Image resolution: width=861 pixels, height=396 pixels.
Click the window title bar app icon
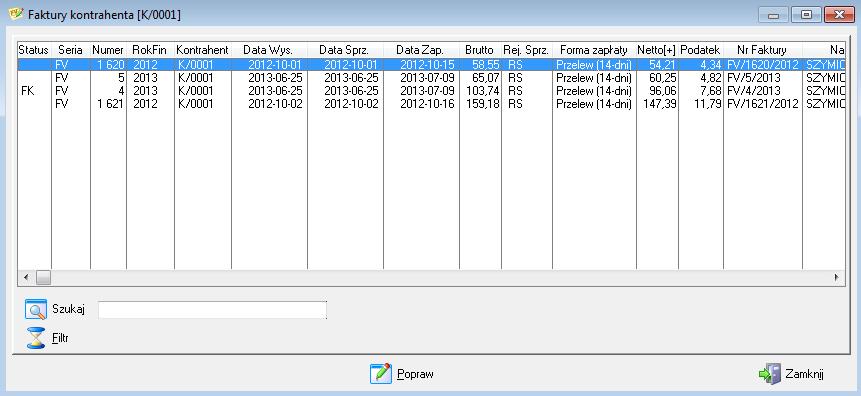[16, 14]
